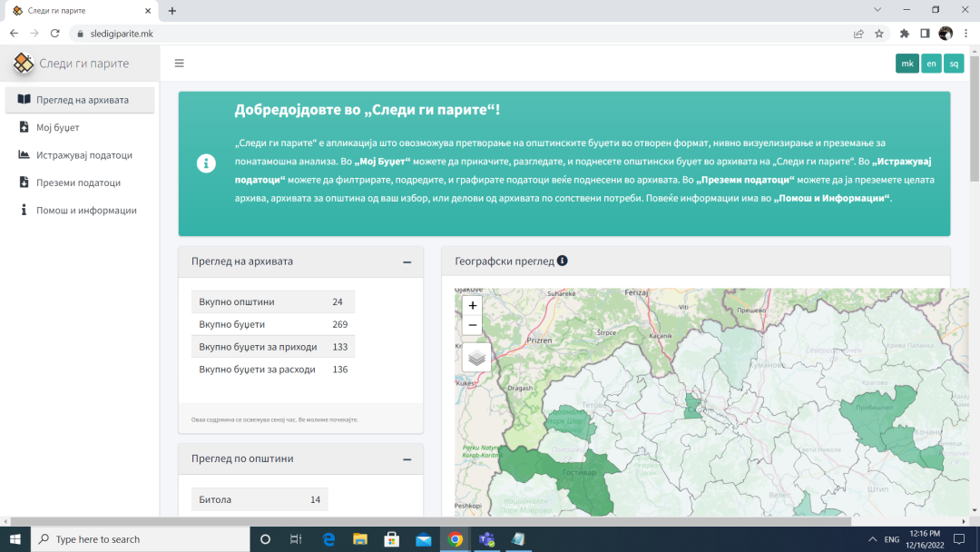Screen dimensions: 980x552
Task: Zoom out on the map
Action: (x=473, y=325)
